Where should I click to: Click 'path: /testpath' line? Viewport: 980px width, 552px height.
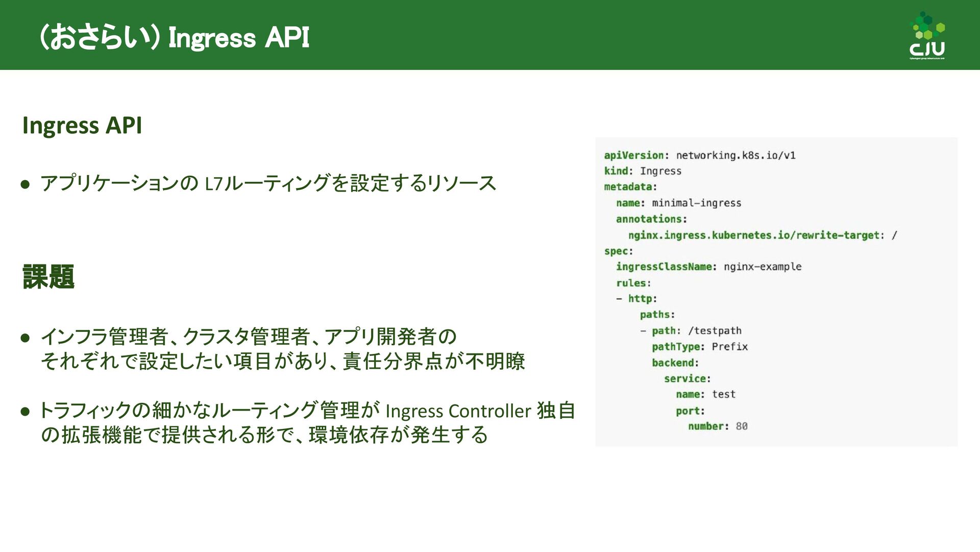[x=696, y=331]
